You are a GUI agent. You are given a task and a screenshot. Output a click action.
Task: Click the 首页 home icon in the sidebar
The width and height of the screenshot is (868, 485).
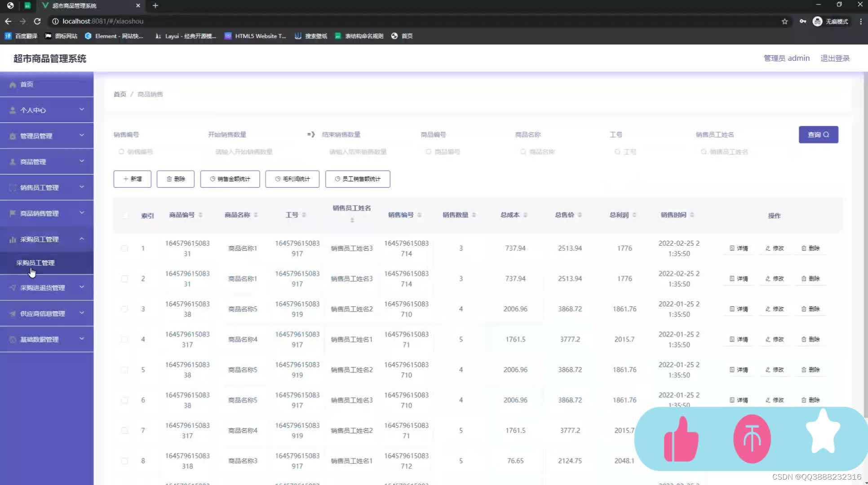[13, 84]
